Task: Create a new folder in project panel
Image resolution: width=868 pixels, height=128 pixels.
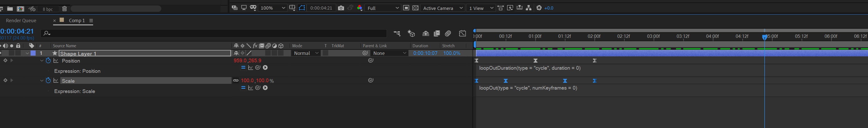Action: (x=10, y=9)
